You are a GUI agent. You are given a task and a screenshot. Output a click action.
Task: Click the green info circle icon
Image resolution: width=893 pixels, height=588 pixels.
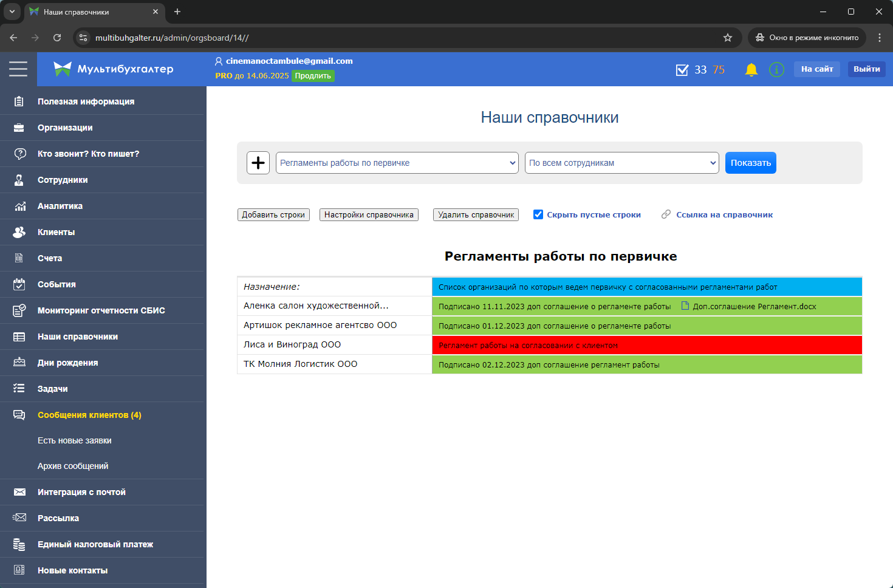pyautogui.click(x=776, y=70)
